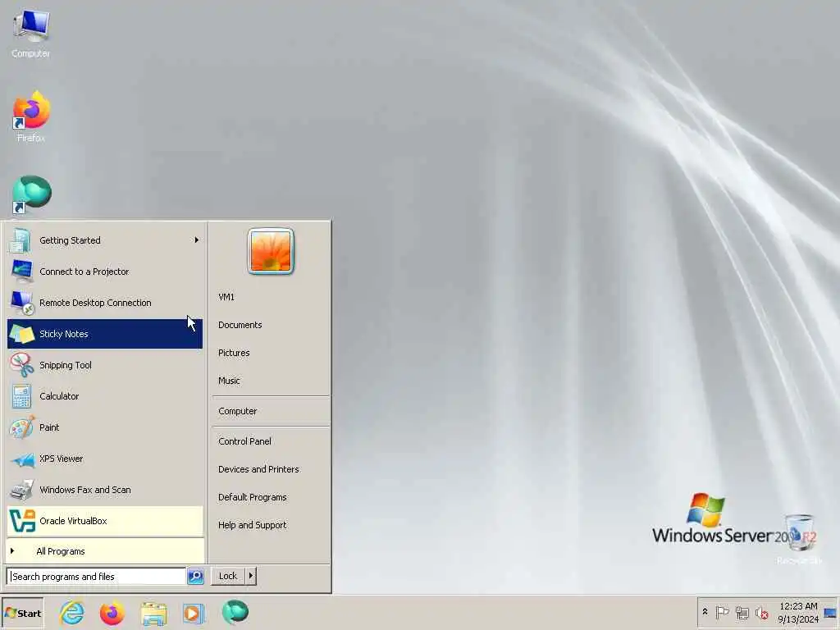Screen dimensions: 840x630
Task: Click the network tray icon
Action: 742,612
